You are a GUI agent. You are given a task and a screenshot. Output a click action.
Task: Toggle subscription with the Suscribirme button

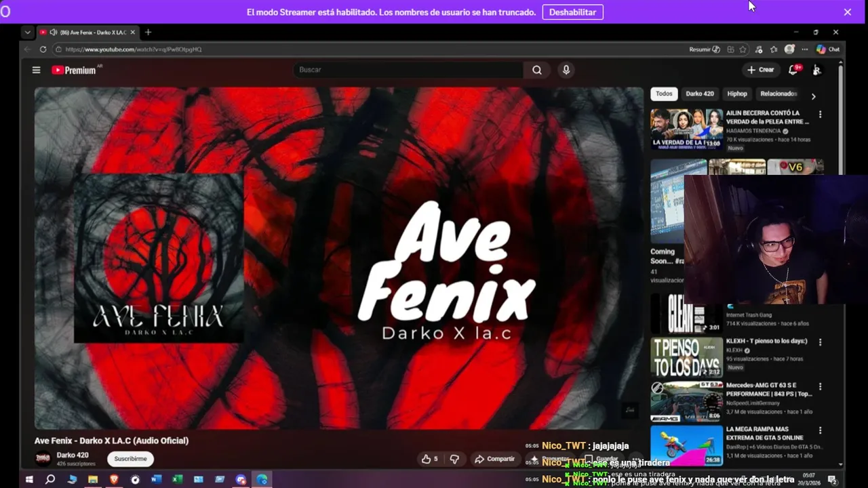pos(130,459)
